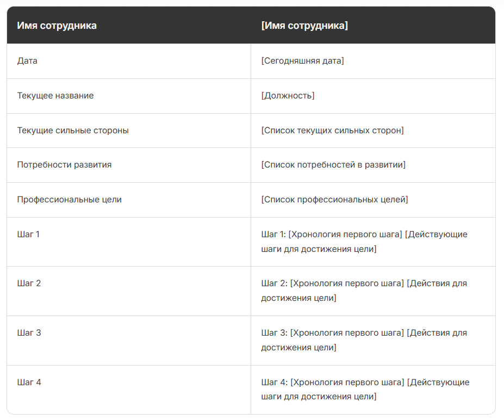Click the 'Дата' row label
The height and width of the screenshot is (420, 504).
[x=27, y=61]
